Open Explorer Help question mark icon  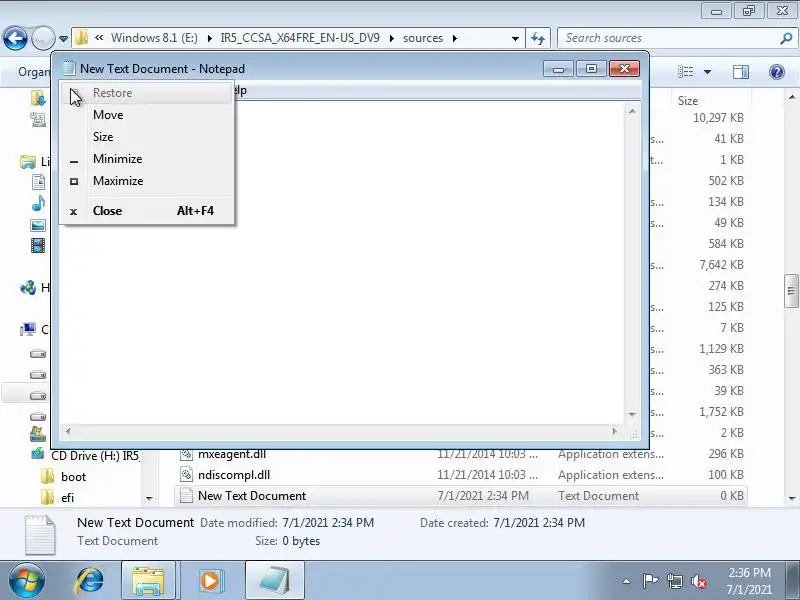(777, 72)
